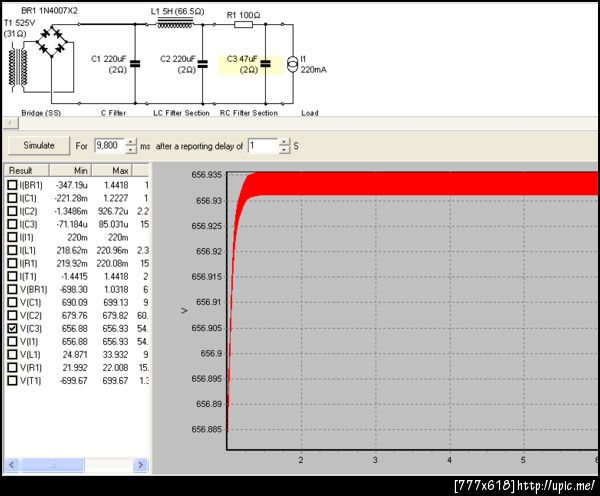Image resolution: width=600 pixels, height=496 pixels.
Task: Click the V(L1) max value 33.932
Action: point(115,354)
